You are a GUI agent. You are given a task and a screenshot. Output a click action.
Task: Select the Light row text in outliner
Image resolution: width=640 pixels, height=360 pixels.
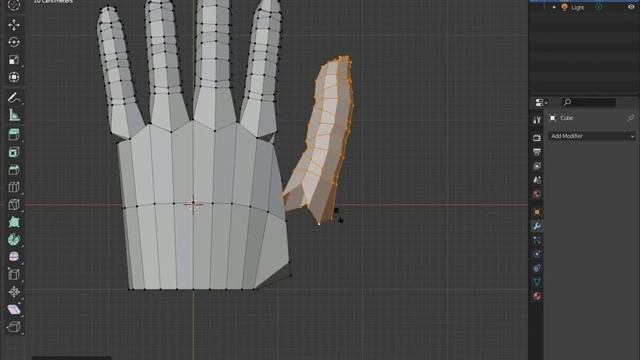[x=578, y=7]
